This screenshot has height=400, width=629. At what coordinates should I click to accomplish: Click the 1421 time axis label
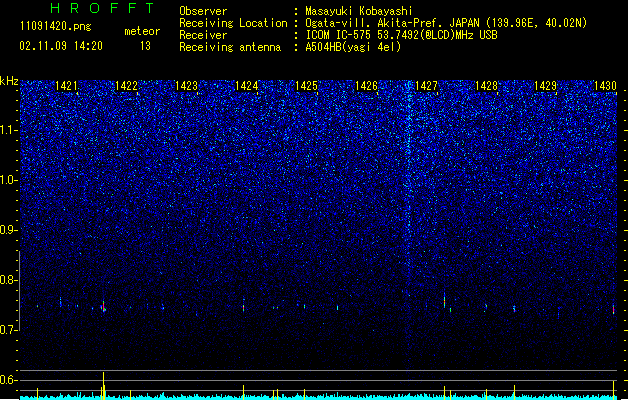(66, 86)
